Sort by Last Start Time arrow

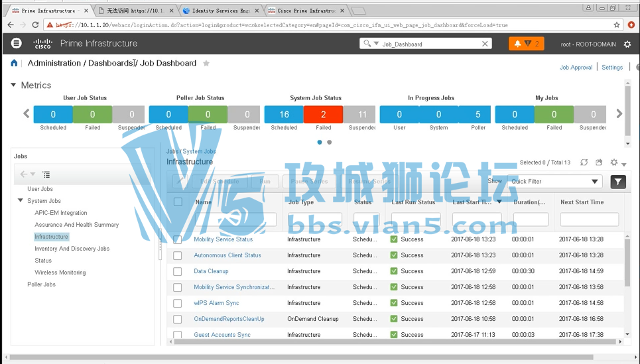click(499, 202)
